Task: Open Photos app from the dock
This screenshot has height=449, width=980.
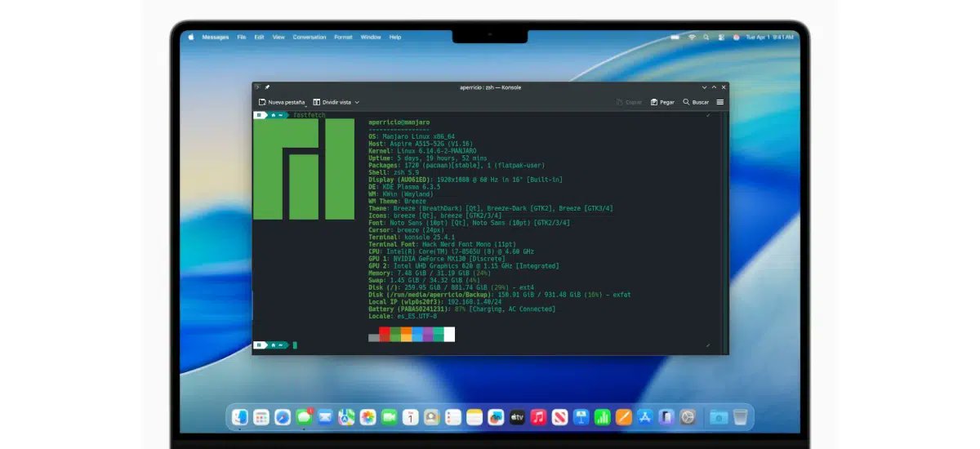Action: point(367,417)
